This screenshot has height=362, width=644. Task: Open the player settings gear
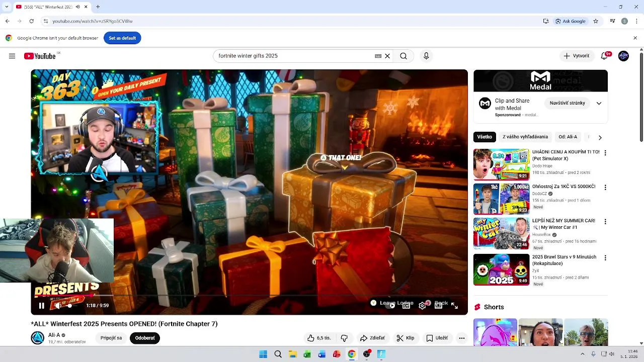click(422, 305)
